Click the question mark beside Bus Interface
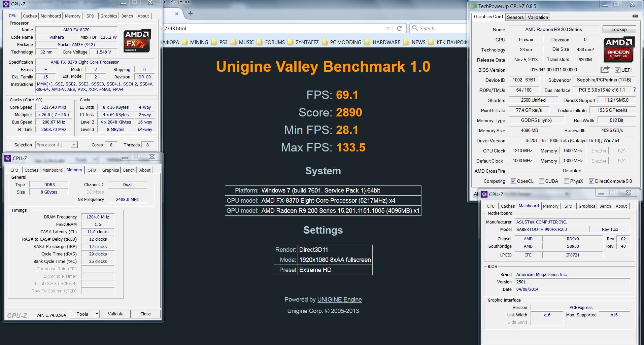 coord(635,90)
